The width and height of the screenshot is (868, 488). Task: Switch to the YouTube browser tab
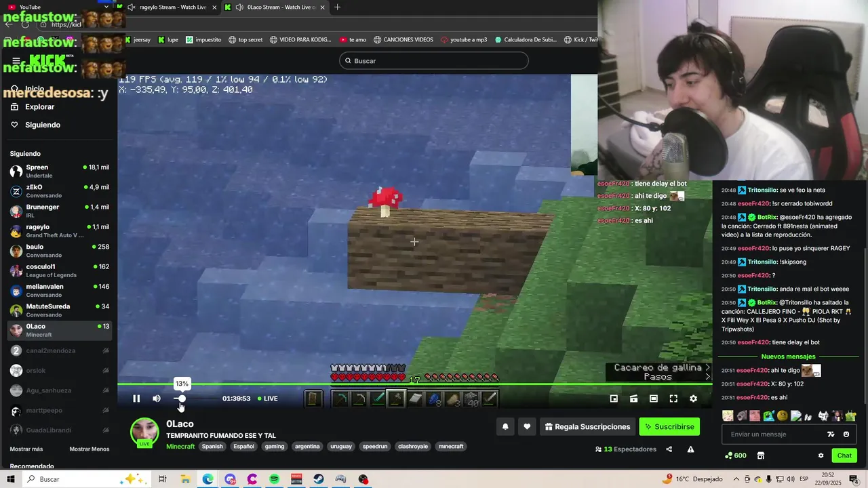point(29,7)
